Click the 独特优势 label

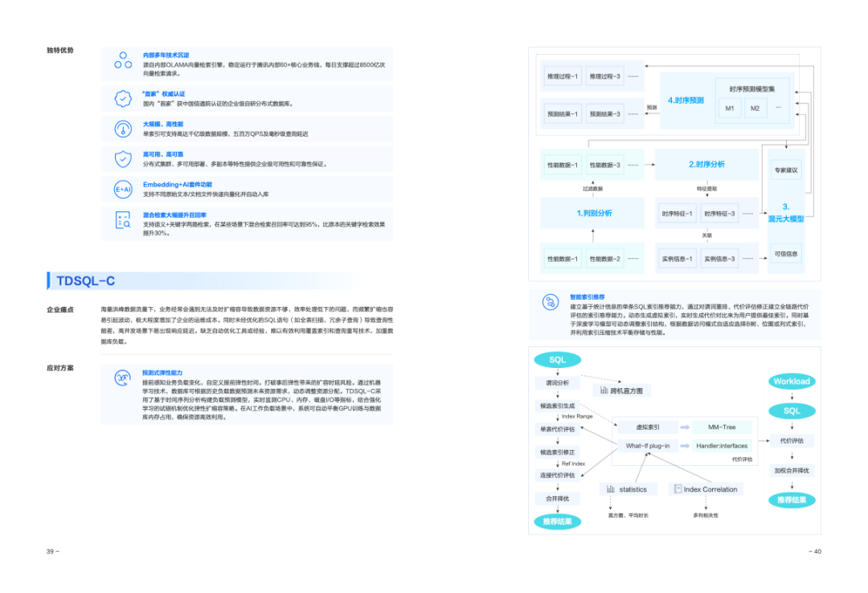[60, 51]
